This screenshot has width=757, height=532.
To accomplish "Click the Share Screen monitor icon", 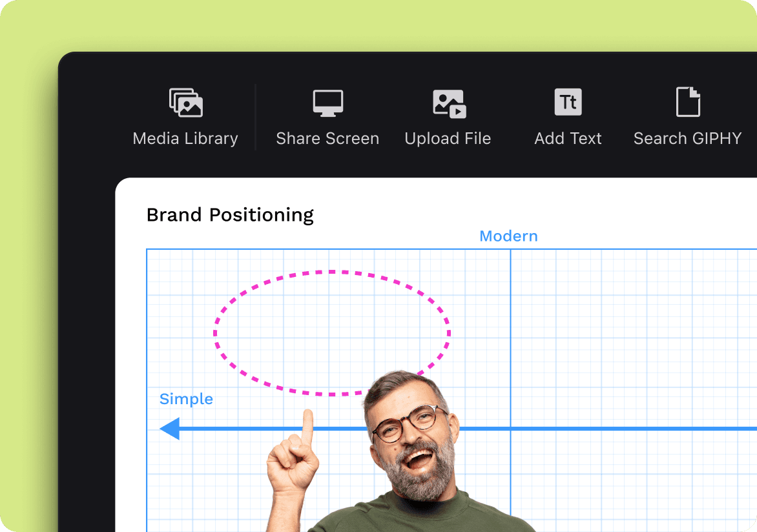I will click(x=328, y=103).
